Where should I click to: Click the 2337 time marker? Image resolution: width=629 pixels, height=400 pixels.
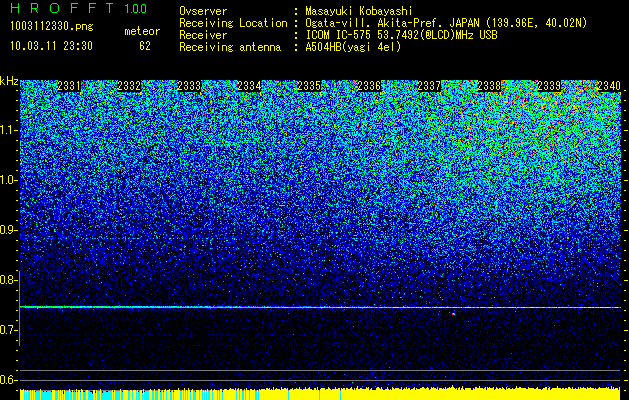click(429, 86)
